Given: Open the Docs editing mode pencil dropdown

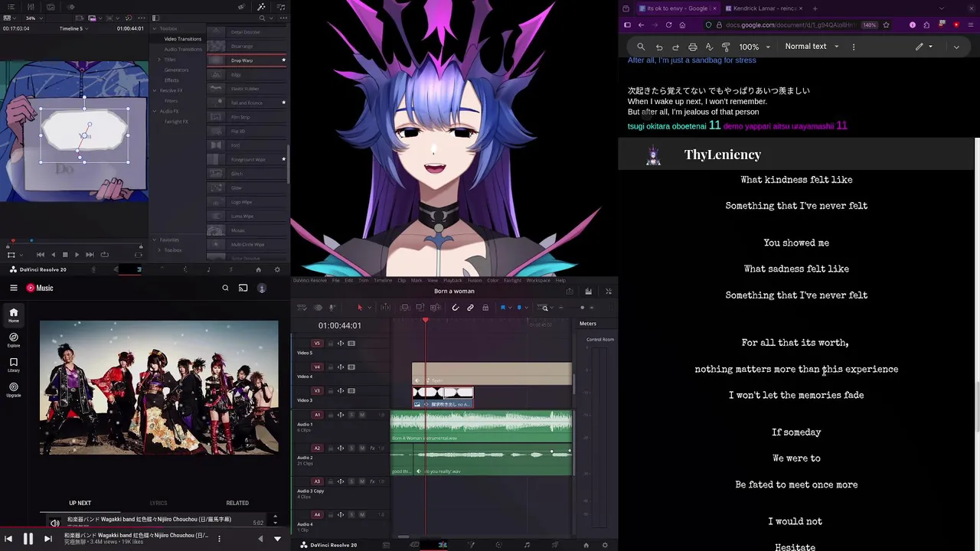Looking at the screenshot, I should 925,47.
